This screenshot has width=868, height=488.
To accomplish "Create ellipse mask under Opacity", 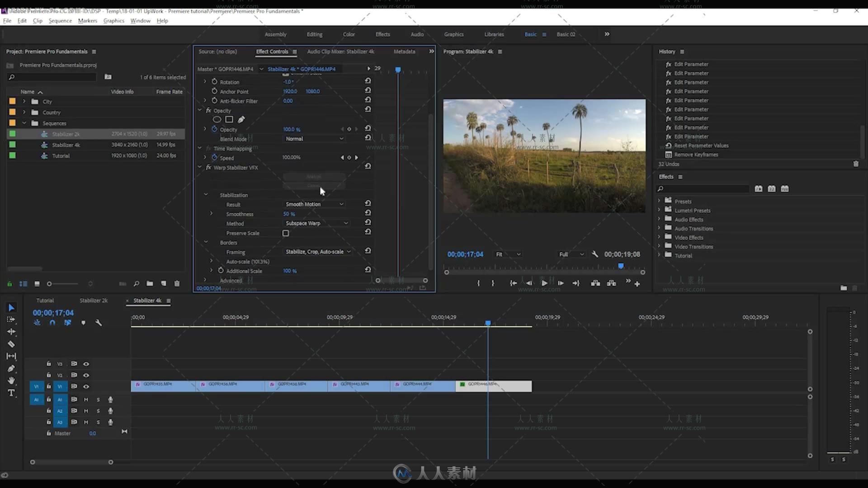I will click(x=217, y=120).
